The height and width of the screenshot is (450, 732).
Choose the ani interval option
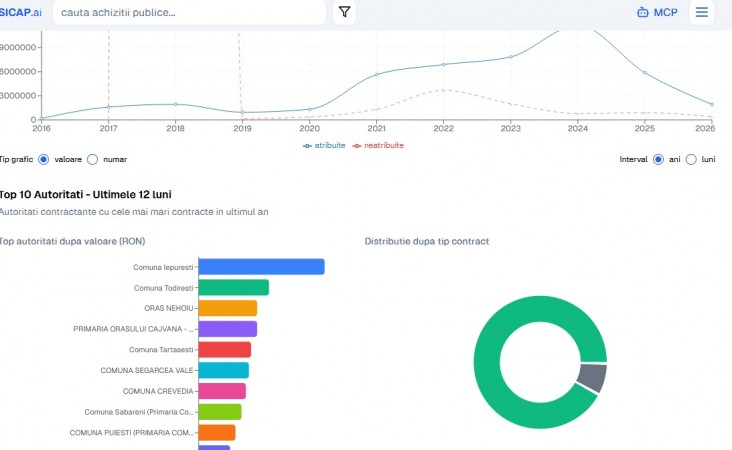[x=658, y=160]
